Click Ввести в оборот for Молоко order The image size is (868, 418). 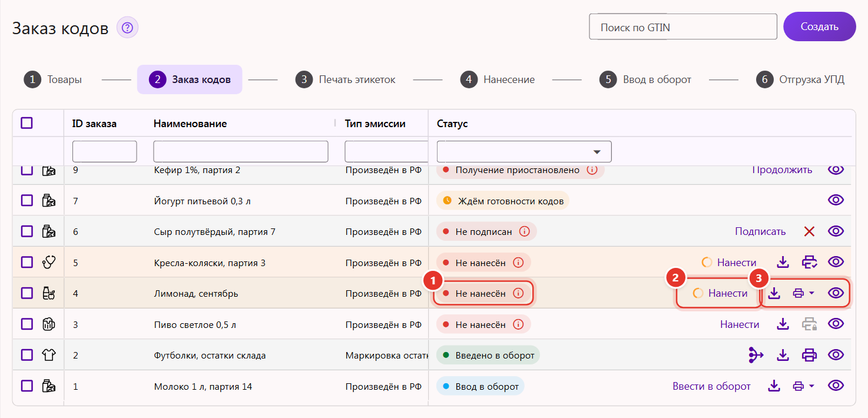point(711,386)
